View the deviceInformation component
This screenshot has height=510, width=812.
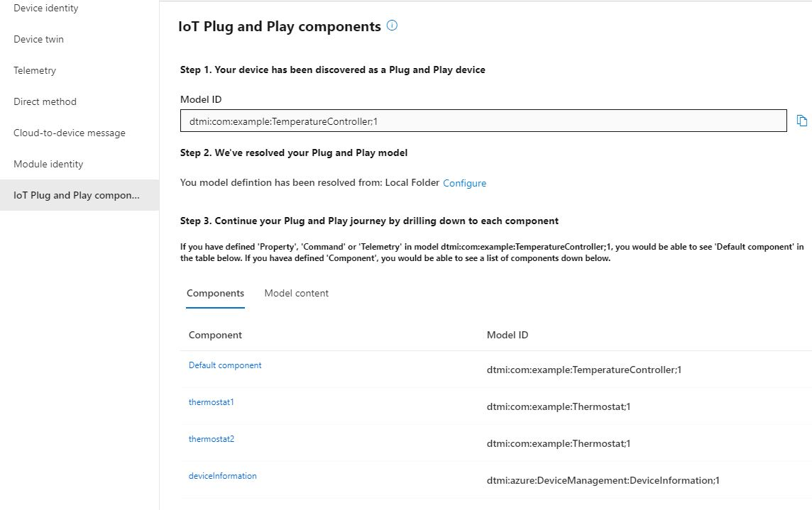coord(222,475)
